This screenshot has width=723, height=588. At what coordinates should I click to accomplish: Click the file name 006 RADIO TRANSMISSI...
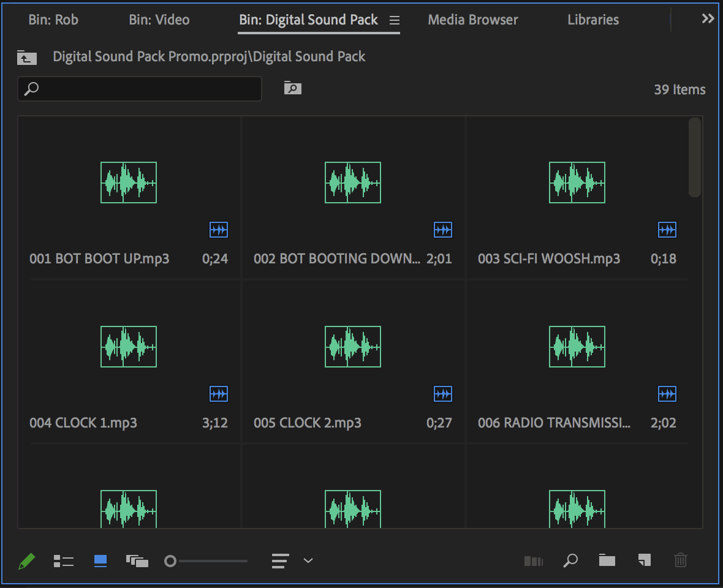[554, 423]
